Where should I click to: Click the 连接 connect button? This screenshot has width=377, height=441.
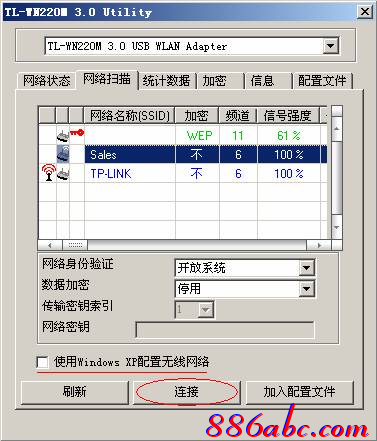[187, 392]
